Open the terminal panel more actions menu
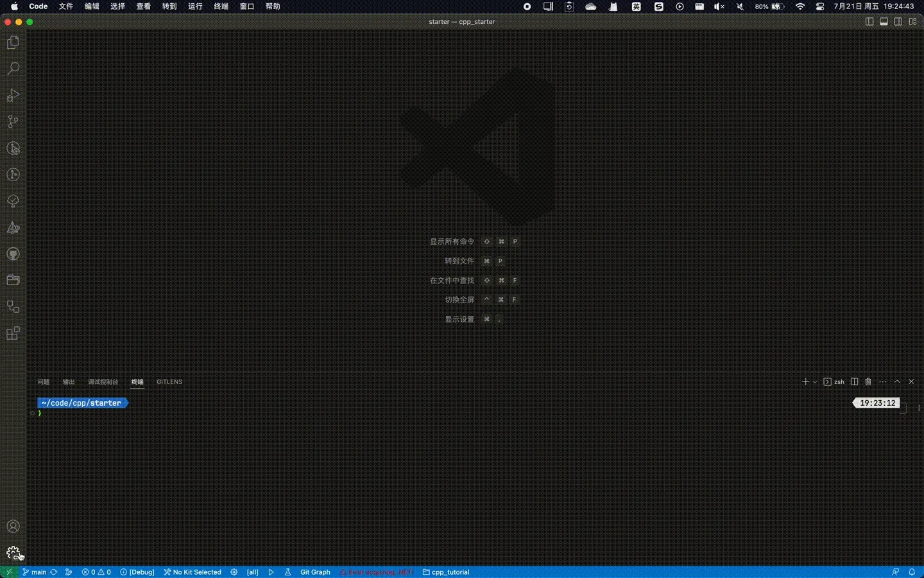924x578 pixels. point(883,381)
